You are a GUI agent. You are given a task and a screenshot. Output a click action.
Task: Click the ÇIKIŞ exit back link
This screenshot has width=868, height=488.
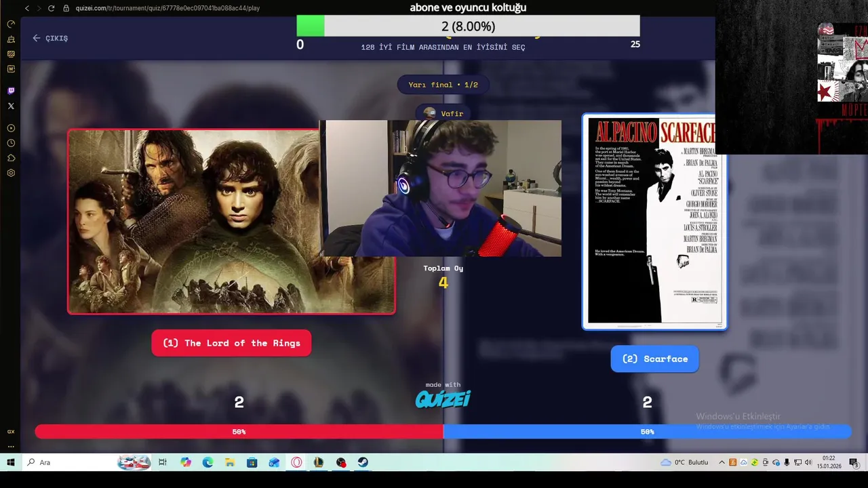tap(50, 38)
